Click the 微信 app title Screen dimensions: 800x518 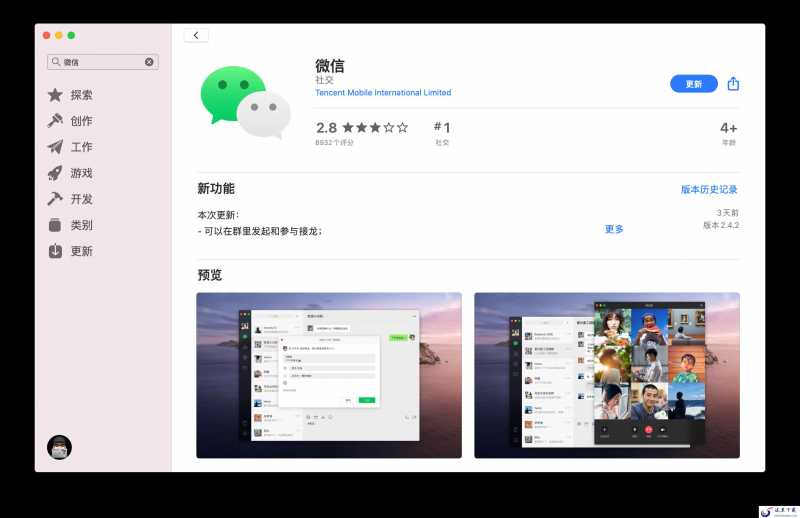point(330,66)
